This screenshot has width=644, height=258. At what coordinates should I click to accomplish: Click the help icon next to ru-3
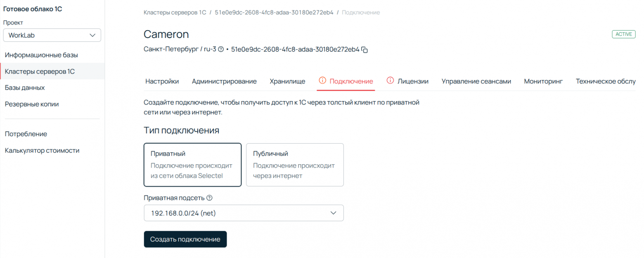click(x=221, y=49)
